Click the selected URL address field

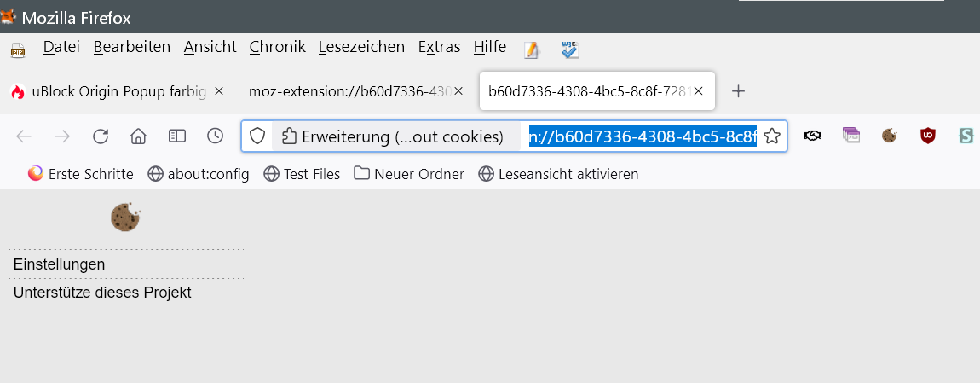642,136
